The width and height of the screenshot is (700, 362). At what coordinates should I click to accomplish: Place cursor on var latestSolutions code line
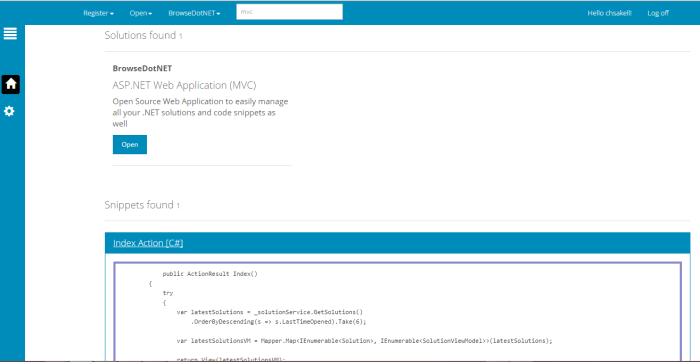click(270, 312)
